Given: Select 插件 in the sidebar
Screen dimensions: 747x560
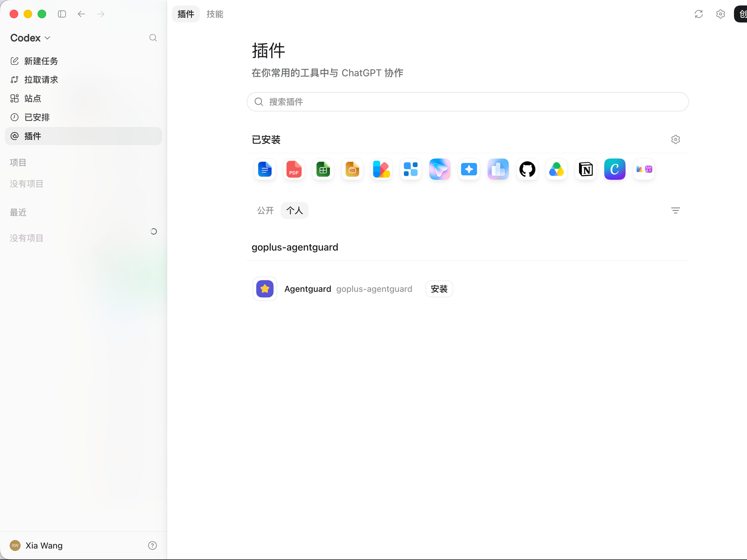Looking at the screenshot, I should tap(83, 136).
